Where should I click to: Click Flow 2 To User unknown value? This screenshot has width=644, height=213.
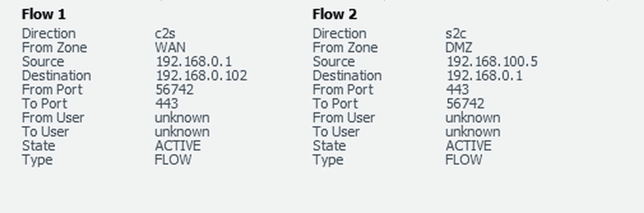click(x=473, y=132)
